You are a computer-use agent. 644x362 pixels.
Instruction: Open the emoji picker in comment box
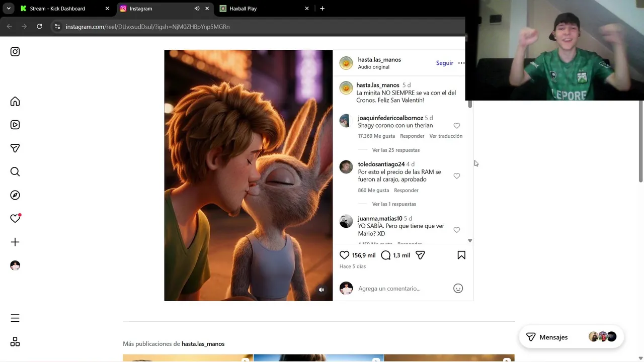[x=458, y=289]
